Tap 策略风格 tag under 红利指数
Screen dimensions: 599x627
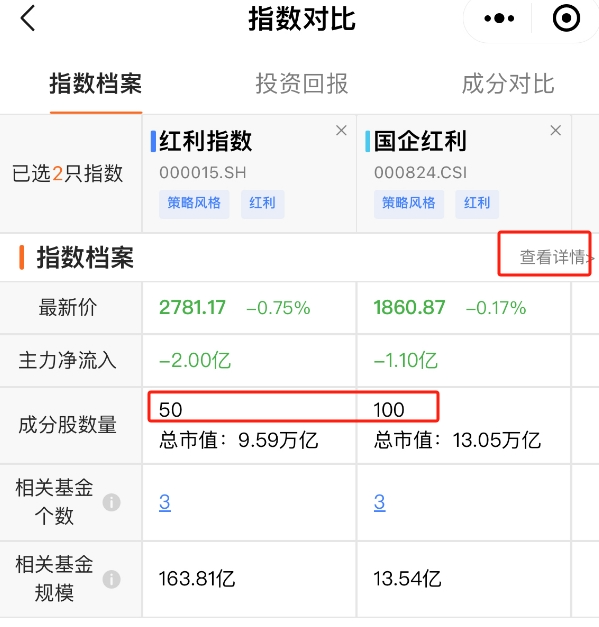pyautogui.click(x=194, y=203)
